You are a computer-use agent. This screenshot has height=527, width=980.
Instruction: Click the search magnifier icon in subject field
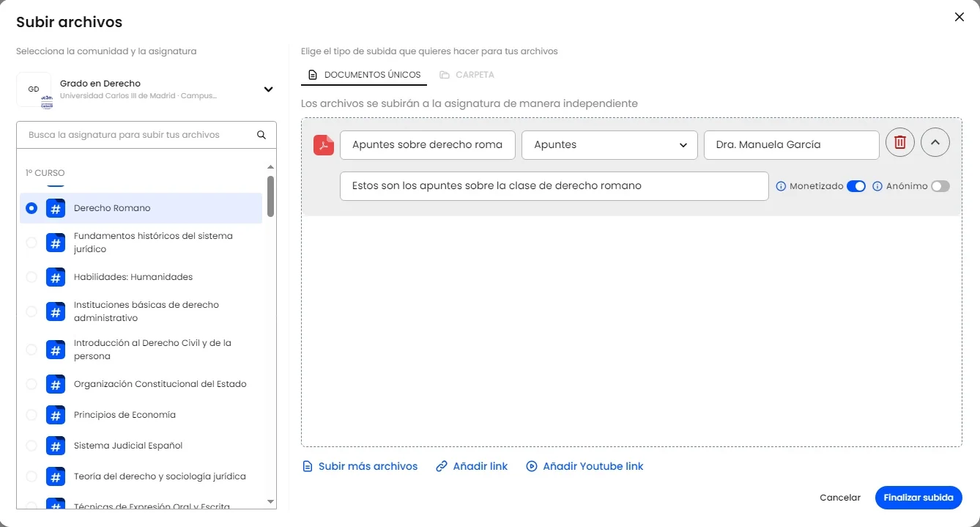pos(261,135)
